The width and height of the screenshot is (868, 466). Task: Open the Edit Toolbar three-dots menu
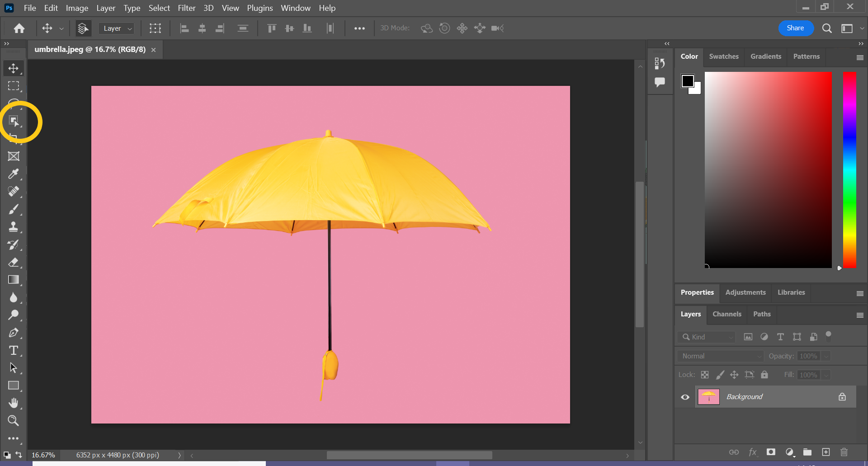tap(14, 438)
